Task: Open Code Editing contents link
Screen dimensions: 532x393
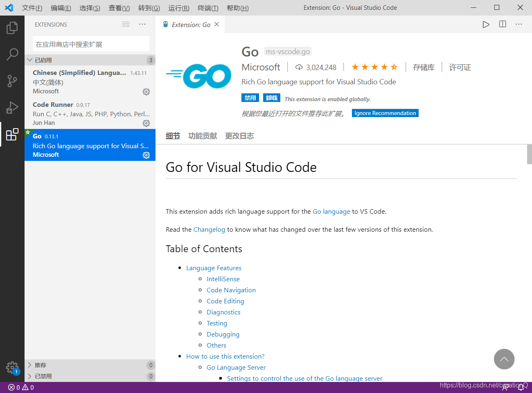Action: pos(225,301)
